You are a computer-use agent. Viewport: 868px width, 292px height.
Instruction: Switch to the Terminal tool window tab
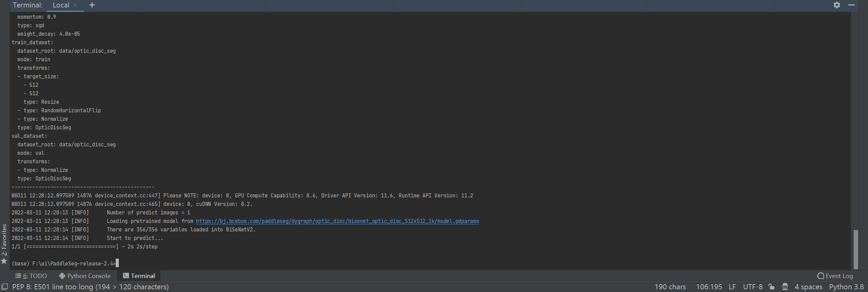pos(139,276)
